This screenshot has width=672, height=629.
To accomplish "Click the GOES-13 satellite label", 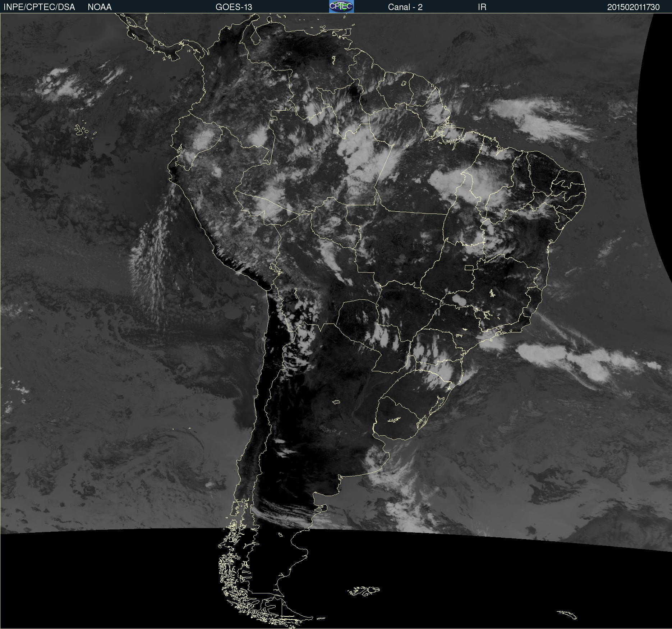I will pos(234,7).
